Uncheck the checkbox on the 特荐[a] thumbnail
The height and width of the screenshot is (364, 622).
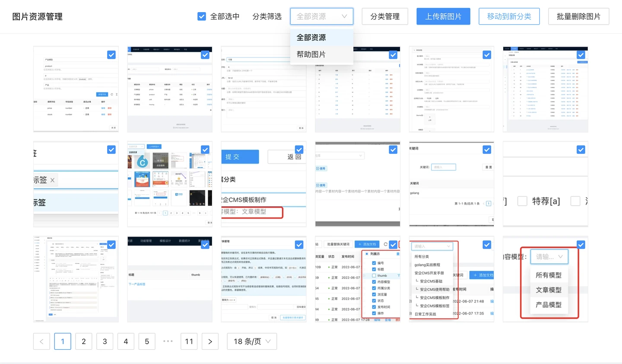click(581, 150)
